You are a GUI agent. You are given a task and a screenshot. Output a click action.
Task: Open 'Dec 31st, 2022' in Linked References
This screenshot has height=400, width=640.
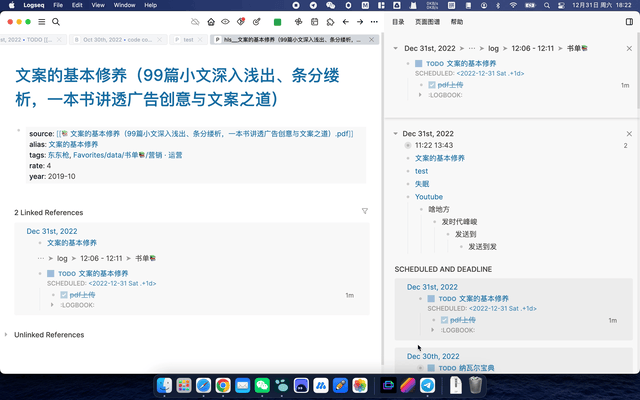pos(52,231)
